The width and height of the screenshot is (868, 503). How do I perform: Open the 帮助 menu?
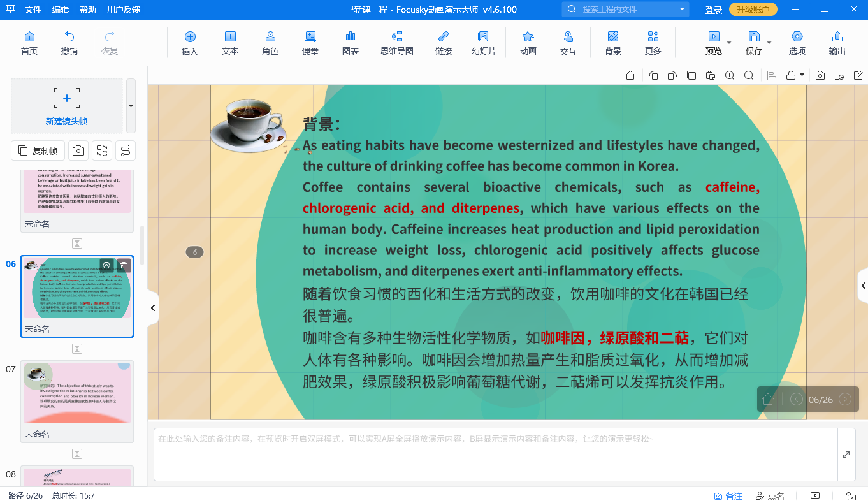coord(88,10)
